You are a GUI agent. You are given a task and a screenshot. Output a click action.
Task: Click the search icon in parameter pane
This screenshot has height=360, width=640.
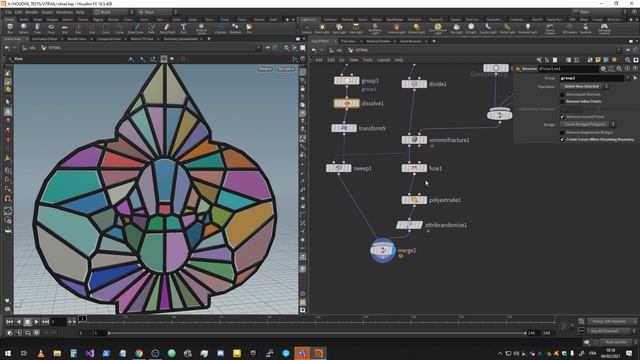point(619,69)
